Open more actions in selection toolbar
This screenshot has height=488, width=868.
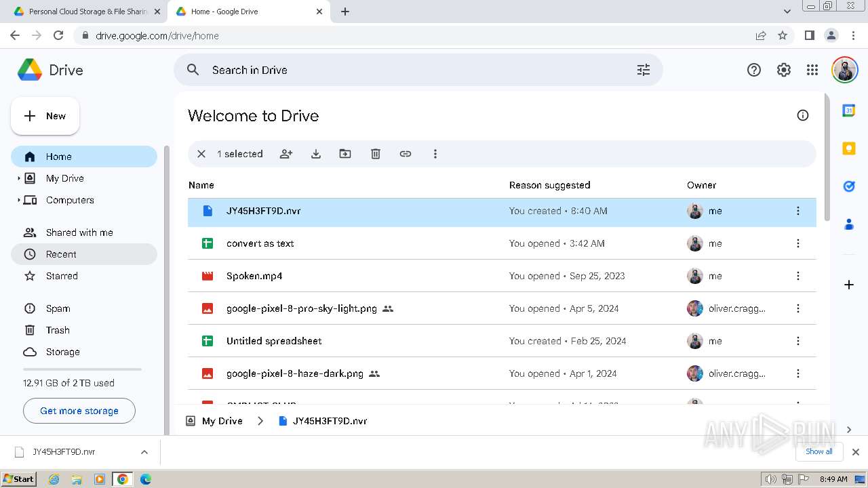(435, 154)
